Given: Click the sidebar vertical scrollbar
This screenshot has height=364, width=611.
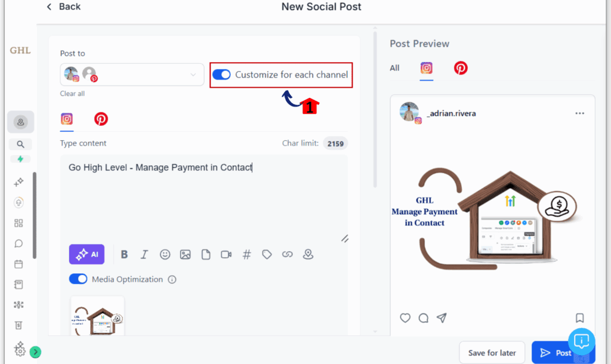Looking at the screenshot, I should (35, 215).
